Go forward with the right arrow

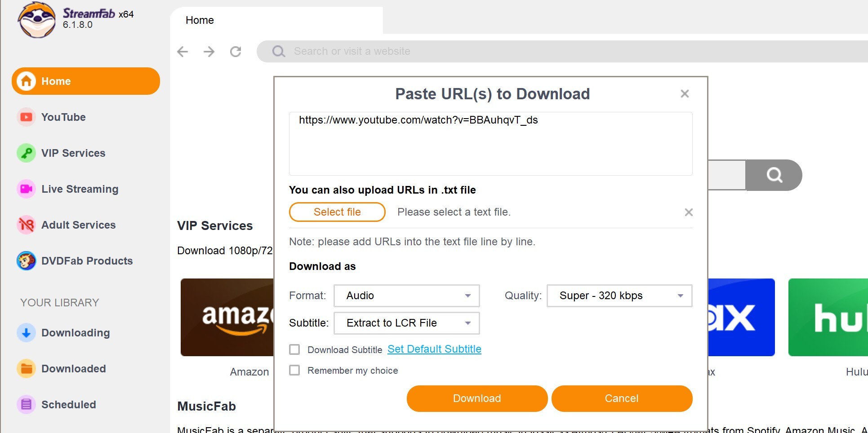pyautogui.click(x=209, y=52)
